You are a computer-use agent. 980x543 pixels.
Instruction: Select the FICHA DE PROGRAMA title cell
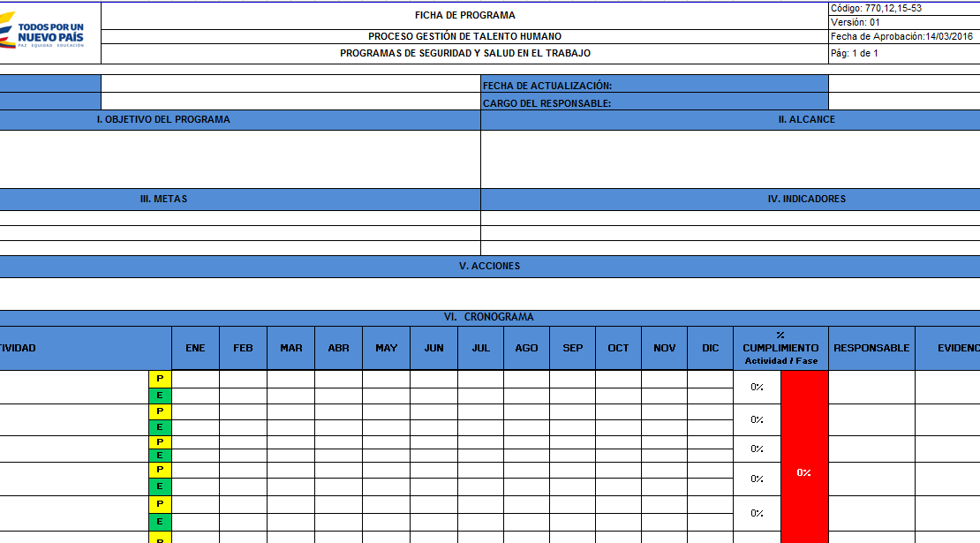coord(465,16)
